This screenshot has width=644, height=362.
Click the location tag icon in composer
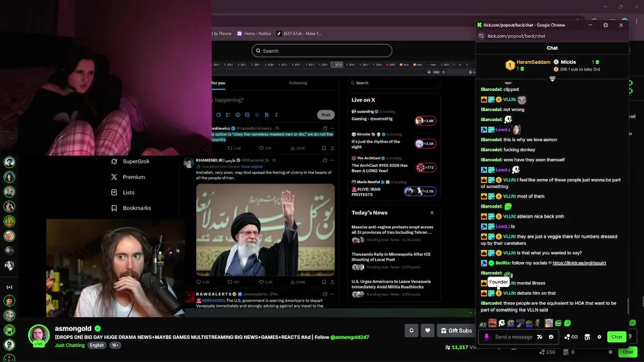(257, 115)
